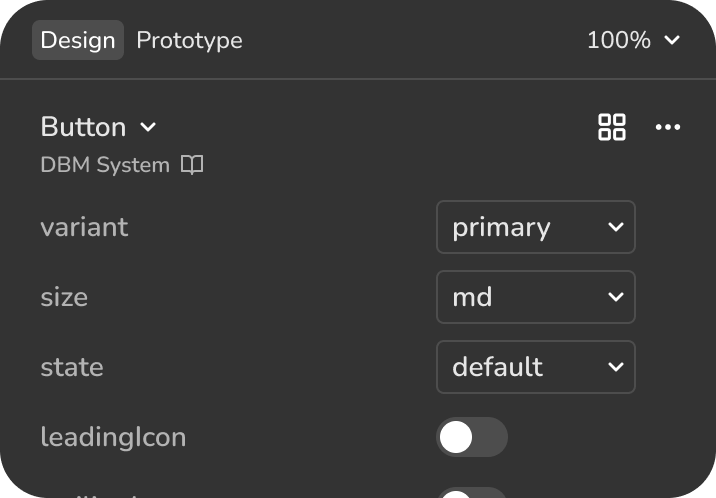The image size is (716, 498).
Task: Open the 100% zoom level menu
Action: (633, 40)
